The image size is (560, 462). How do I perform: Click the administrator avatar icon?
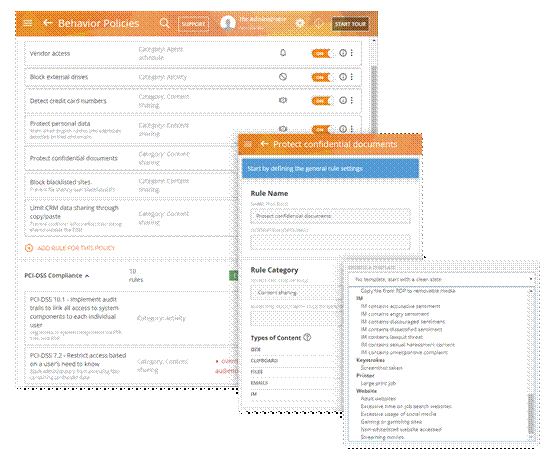pos(228,24)
